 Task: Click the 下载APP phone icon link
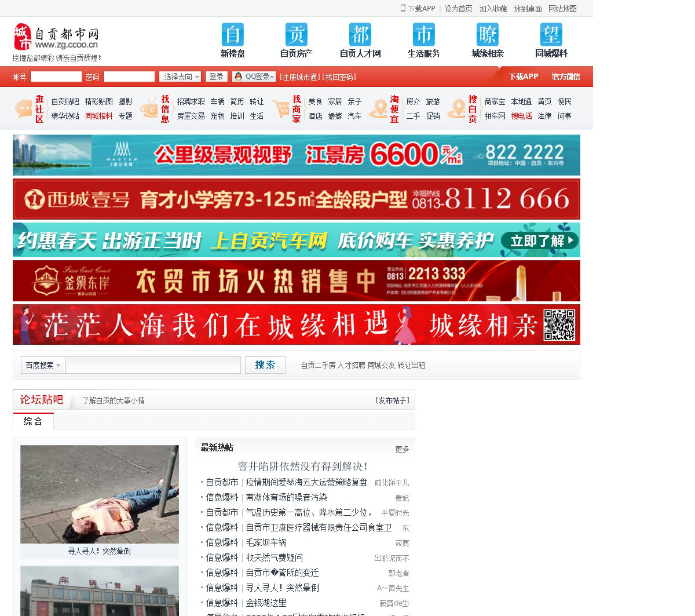(x=418, y=9)
